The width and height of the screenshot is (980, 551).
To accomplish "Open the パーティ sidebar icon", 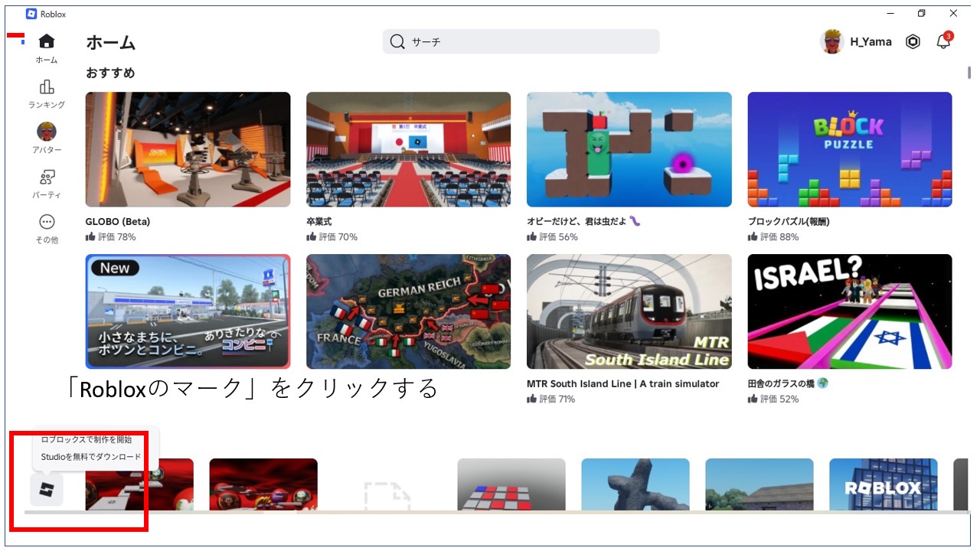I will point(47,178).
